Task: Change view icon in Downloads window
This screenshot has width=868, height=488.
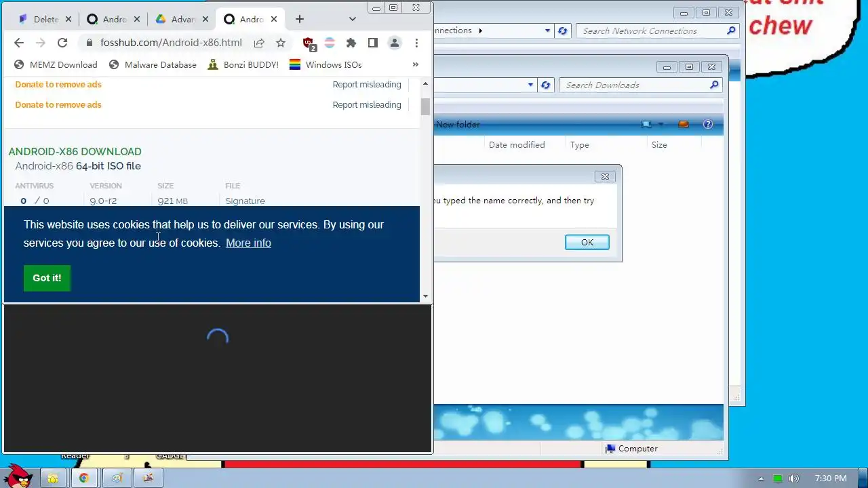Action: [x=646, y=125]
